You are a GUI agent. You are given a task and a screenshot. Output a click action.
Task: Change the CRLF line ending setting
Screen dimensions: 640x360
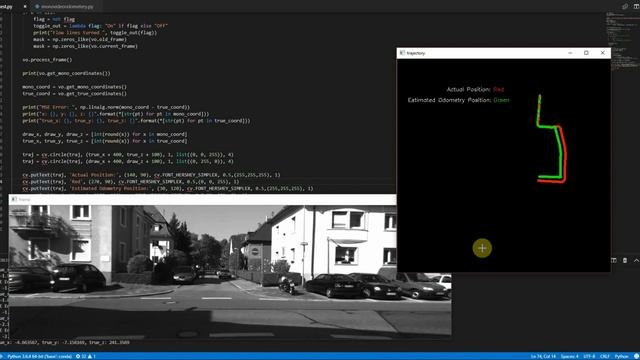click(x=604, y=356)
